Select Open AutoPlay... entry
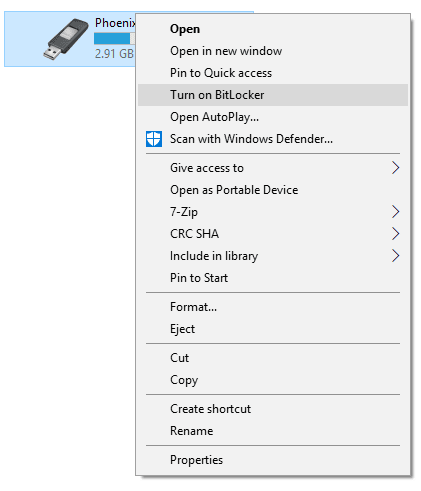This screenshot has height=491, width=421. click(273, 117)
